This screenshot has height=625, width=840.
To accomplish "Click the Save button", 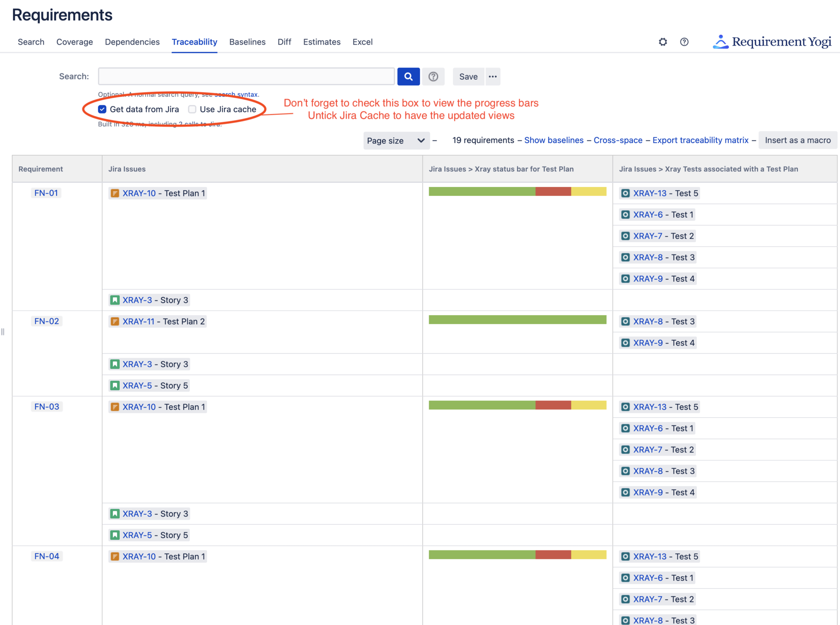I will [x=468, y=76].
